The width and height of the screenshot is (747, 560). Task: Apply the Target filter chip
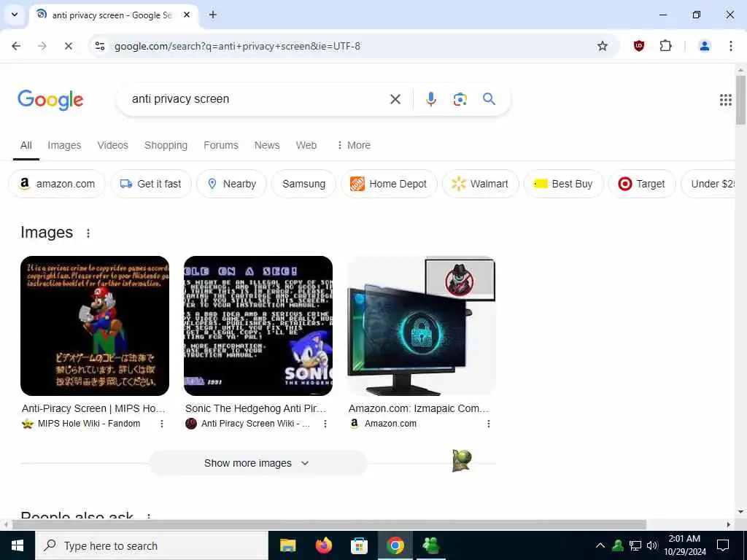[642, 184]
